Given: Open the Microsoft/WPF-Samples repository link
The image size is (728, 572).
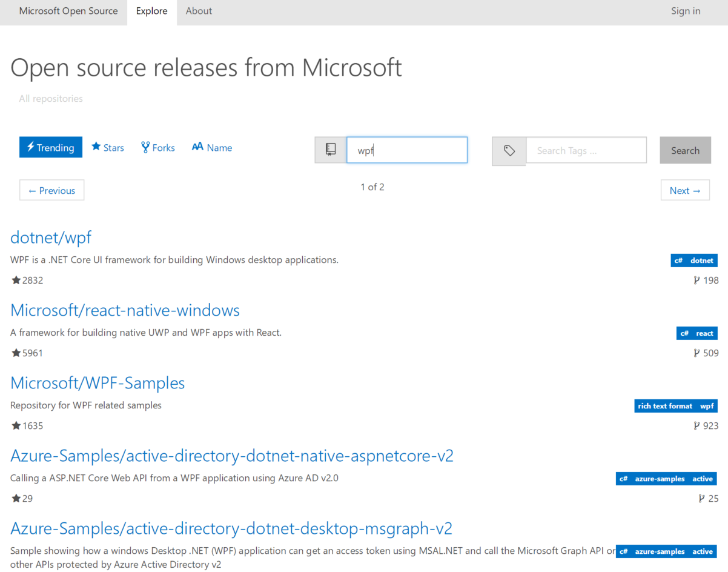Looking at the screenshot, I should pyautogui.click(x=98, y=383).
